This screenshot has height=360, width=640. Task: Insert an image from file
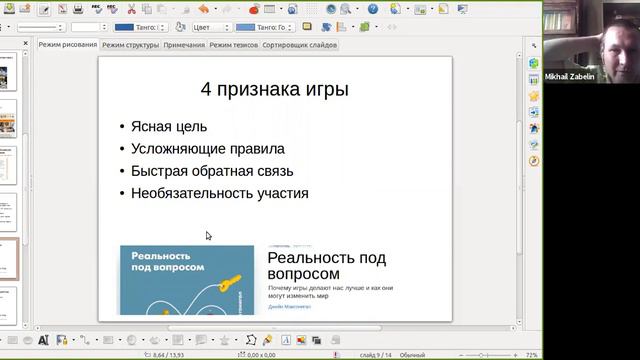click(x=301, y=340)
